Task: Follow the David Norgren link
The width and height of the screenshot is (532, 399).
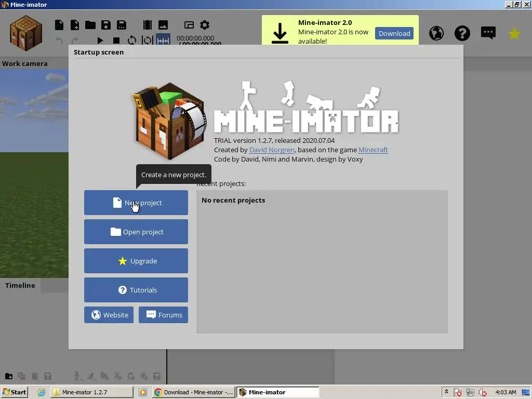Action: click(272, 150)
